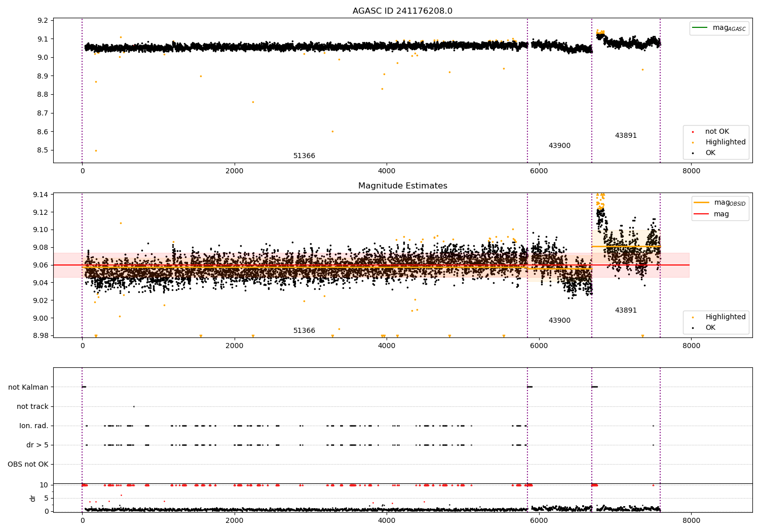The height and width of the screenshot is (532, 760).
Task: Click the '8.7' y-axis tick in top plot
Action: tap(43, 113)
